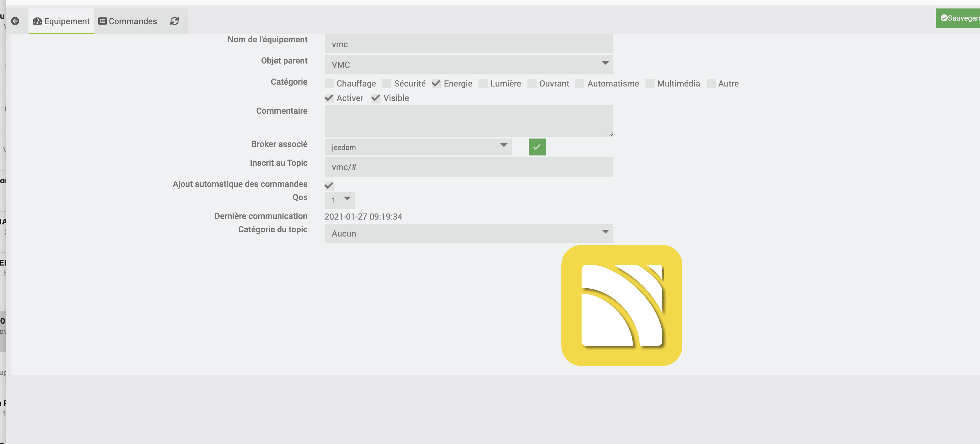Uncheck the Activer checkbox
The width and height of the screenshot is (980, 444).
329,98
